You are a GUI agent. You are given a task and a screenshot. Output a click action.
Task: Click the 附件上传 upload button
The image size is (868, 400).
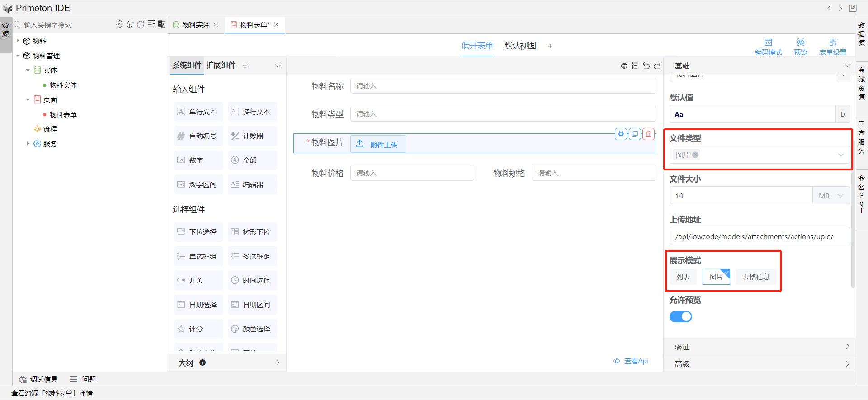pyautogui.click(x=378, y=144)
